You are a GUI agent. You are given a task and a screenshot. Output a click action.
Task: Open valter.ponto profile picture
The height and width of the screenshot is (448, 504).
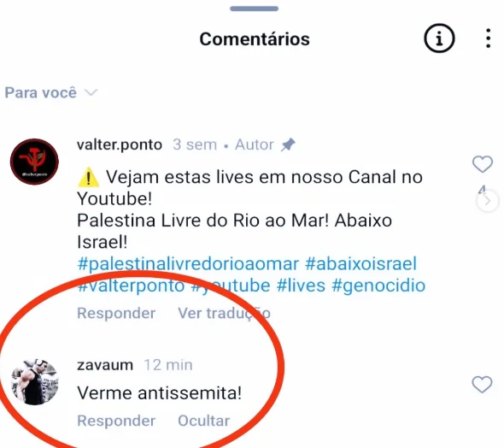[34, 162]
